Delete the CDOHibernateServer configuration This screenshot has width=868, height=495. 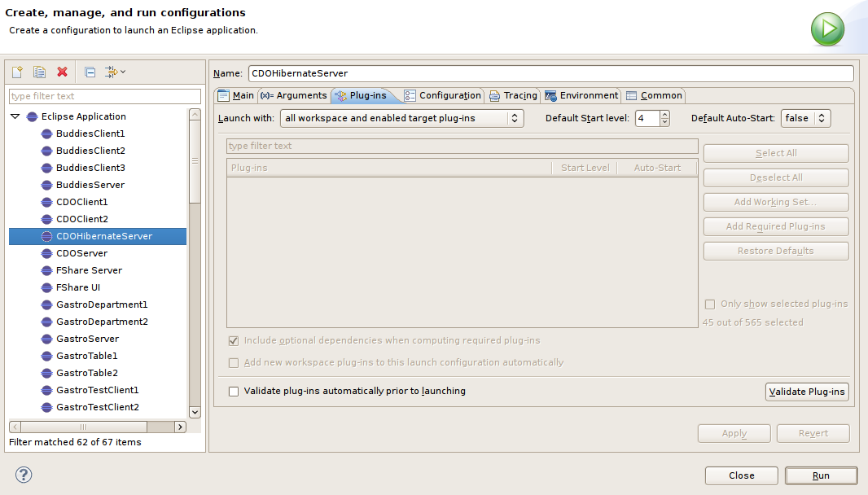pyautogui.click(x=63, y=72)
